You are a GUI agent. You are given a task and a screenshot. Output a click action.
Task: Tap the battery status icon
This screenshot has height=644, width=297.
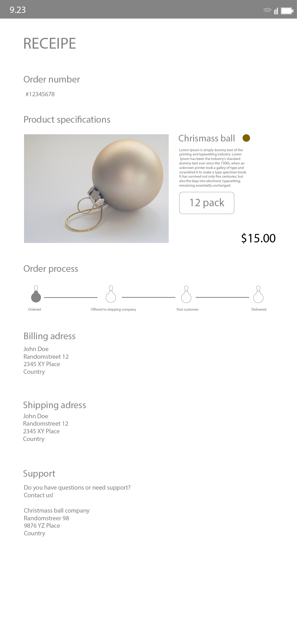click(287, 11)
